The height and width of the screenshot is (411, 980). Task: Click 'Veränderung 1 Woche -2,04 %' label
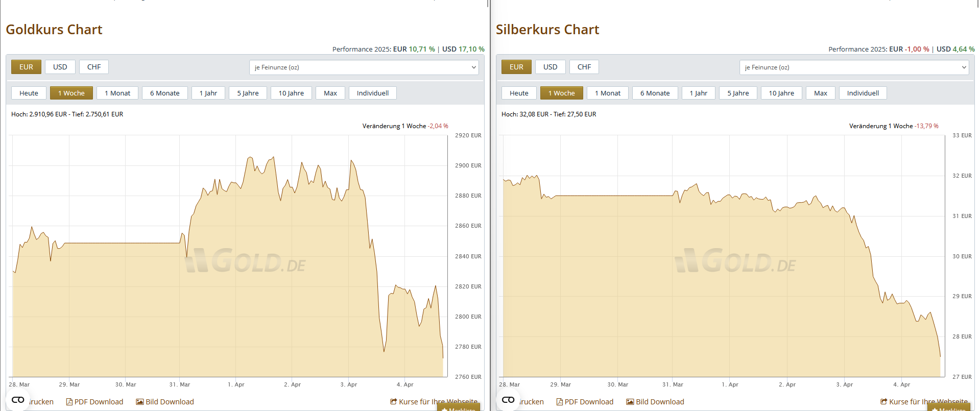[405, 126]
